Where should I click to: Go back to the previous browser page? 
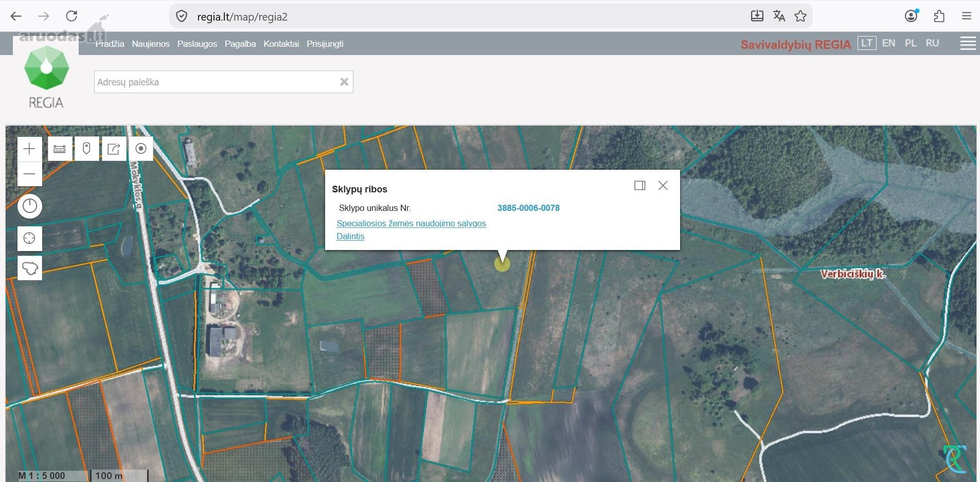[16, 16]
